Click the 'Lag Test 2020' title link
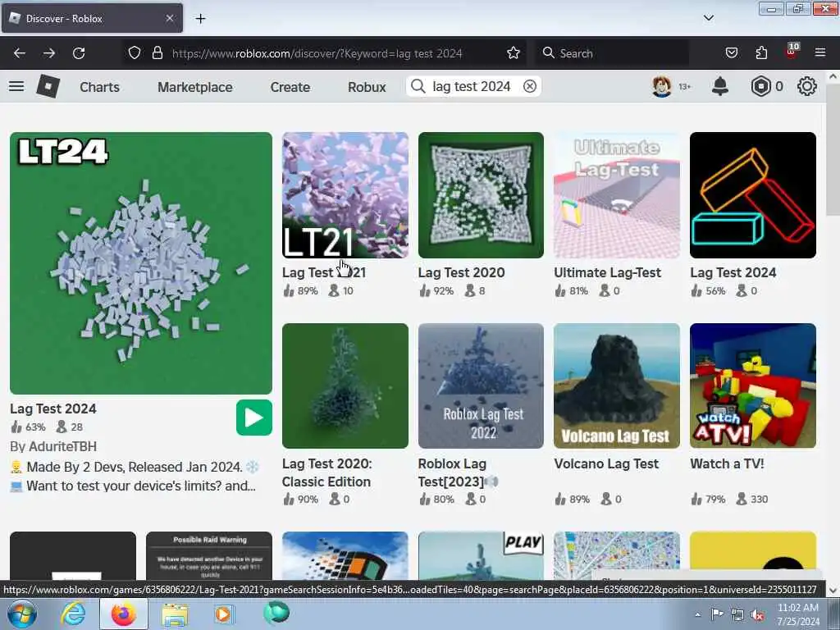840x630 pixels. [461, 272]
